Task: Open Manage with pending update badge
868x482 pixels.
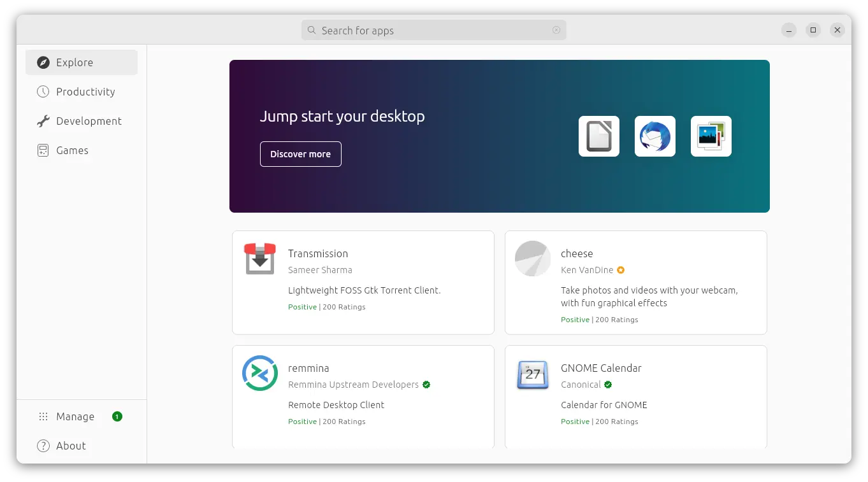Action: tap(75, 416)
